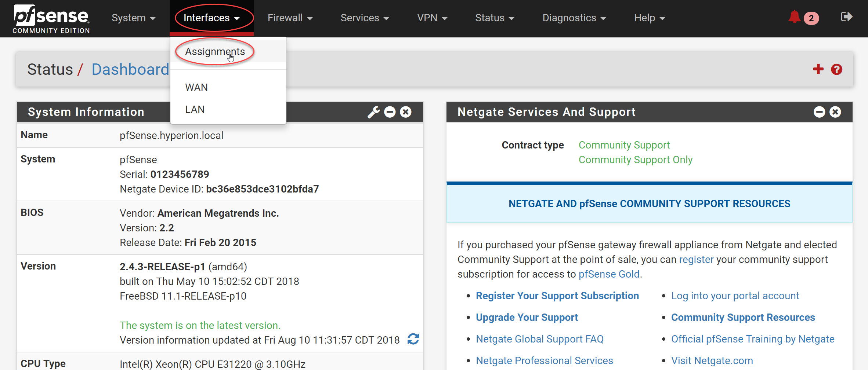Click the Intel Xeon CPU type text
The height and width of the screenshot is (370, 868).
click(213, 364)
